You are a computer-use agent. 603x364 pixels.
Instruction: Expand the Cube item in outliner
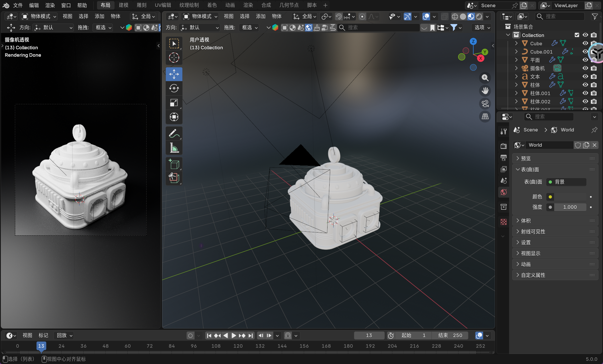pyautogui.click(x=516, y=43)
